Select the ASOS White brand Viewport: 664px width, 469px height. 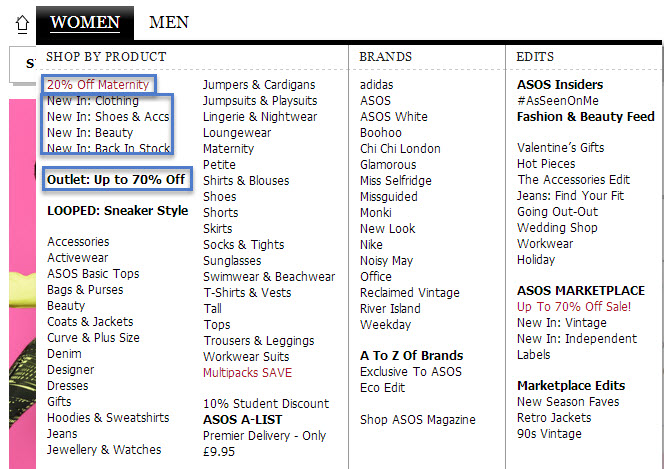coord(394,117)
